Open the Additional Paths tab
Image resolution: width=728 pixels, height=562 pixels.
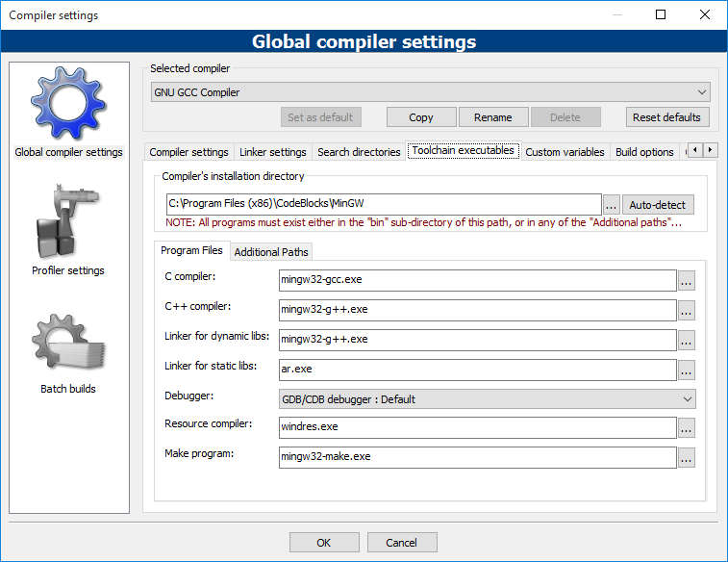[x=271, y=252]
